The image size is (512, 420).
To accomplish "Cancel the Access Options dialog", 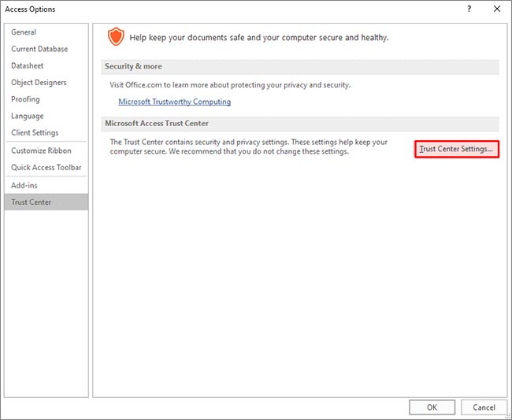I will (x=484, y=407).
